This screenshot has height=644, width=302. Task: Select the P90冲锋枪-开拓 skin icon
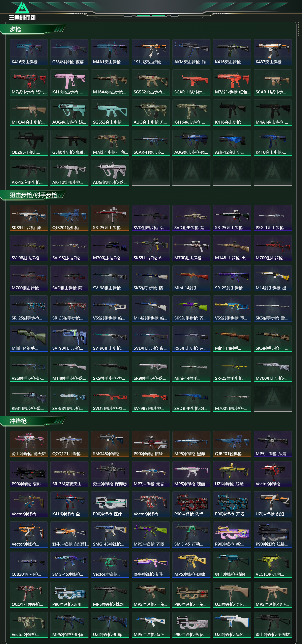232,504
